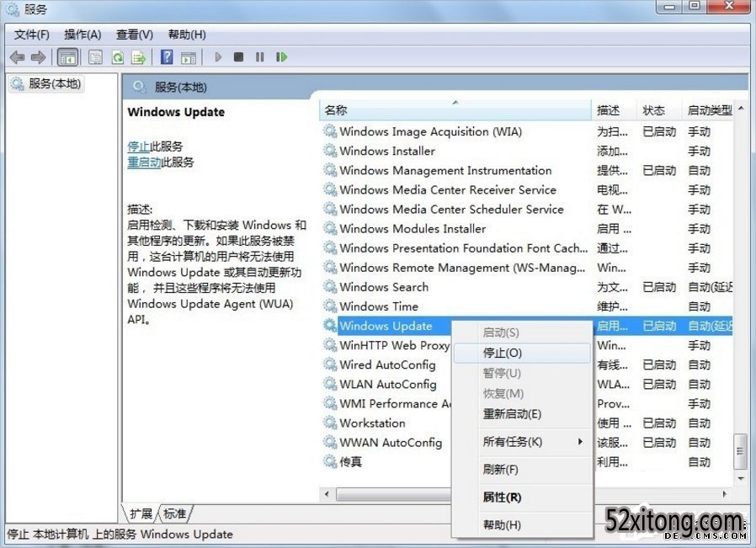Select the Workstation service
Image resolution: width=756 pixels, height=548 pixels.
point(386,423)
